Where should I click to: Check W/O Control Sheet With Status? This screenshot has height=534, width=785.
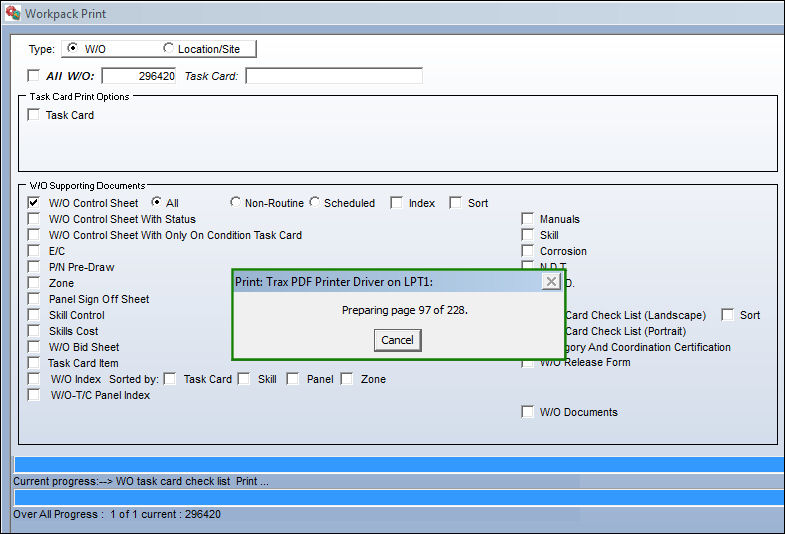33,219
